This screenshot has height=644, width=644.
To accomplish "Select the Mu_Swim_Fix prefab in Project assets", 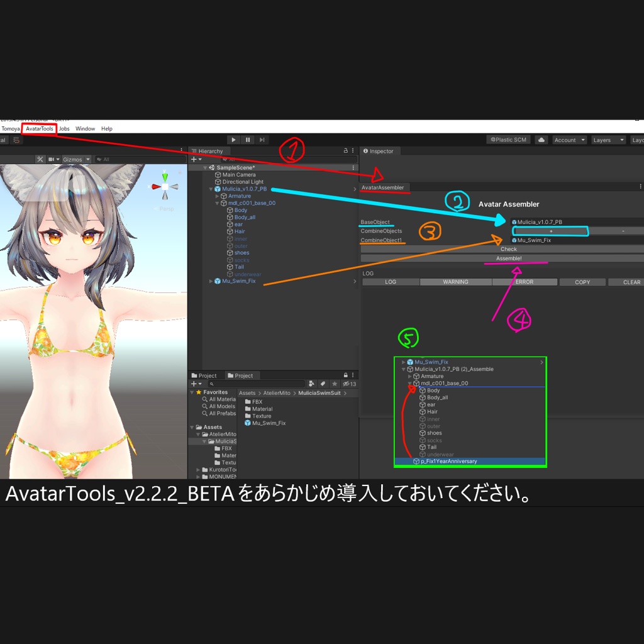I will pyautogui.click(x=265, y=423).
